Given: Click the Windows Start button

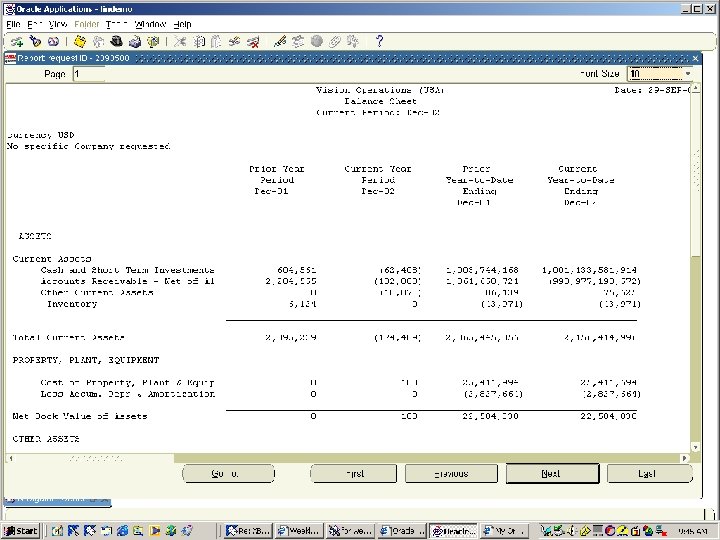Looking at the screenshot, I should tap(21, 531).
